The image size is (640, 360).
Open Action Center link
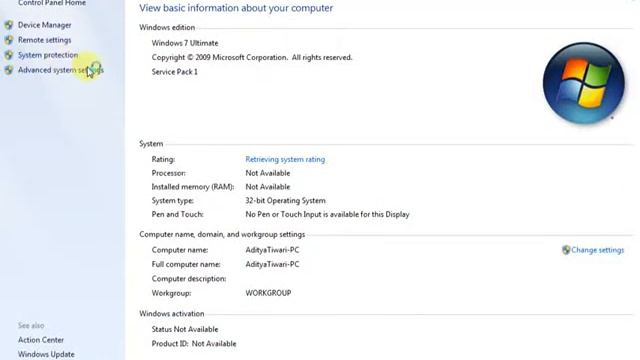point(41,340)
